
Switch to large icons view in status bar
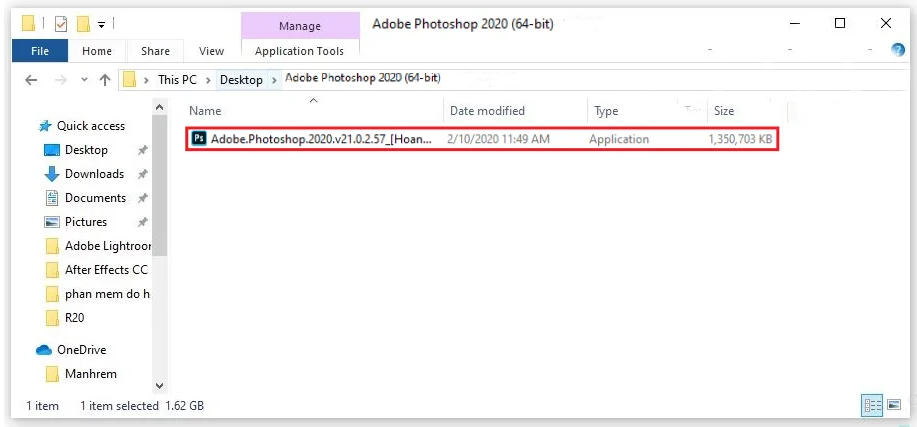click(892, 405)
